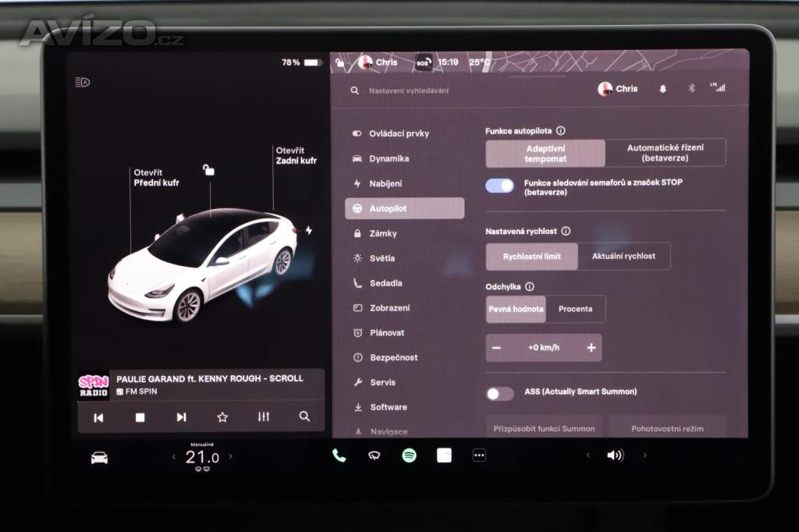Open the car controls icon at bottom left
799x532 pixels.
[x=99, y=457]
